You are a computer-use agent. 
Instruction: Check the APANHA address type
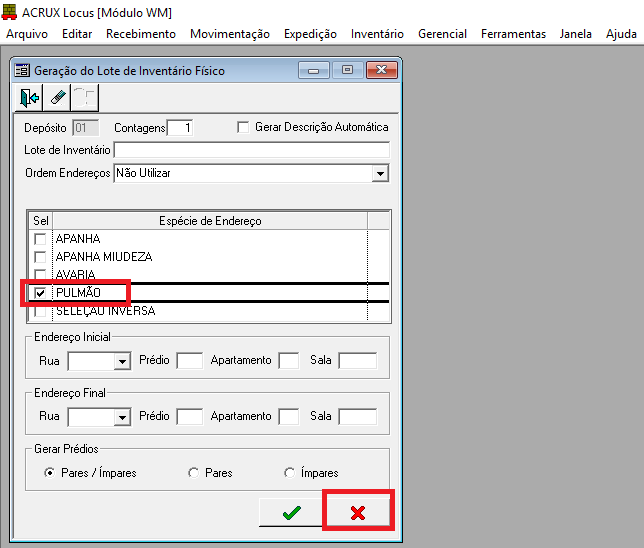pyautogui.click(x=40, y=239)
